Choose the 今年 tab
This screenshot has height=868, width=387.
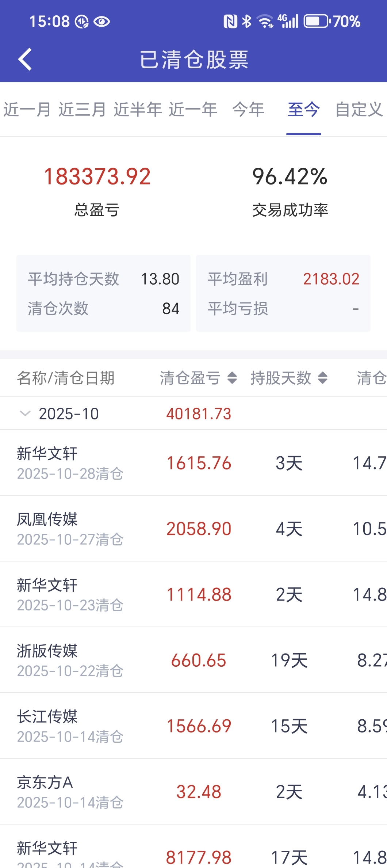pos(248,110)
